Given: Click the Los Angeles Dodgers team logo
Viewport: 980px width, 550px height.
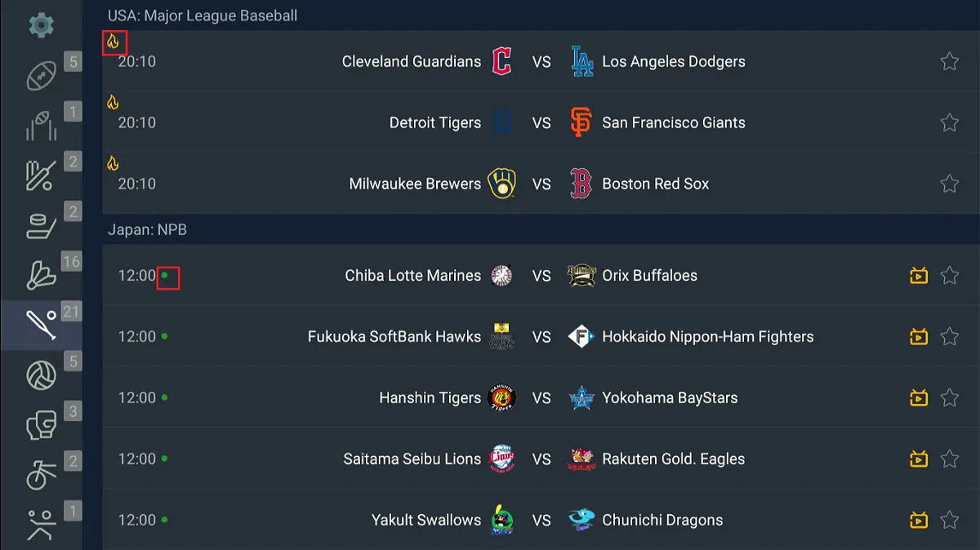Looking at the screenshot, I should 581,61.
